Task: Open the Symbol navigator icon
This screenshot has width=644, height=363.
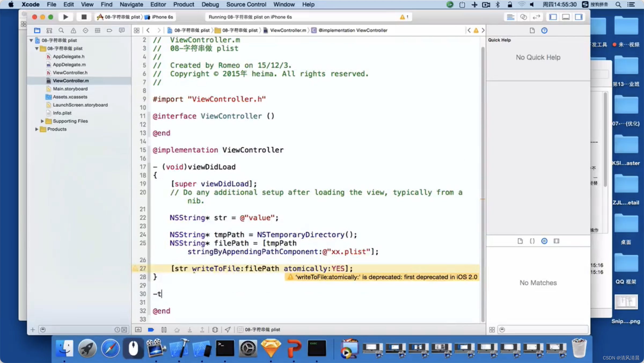Action: point(49,30)
